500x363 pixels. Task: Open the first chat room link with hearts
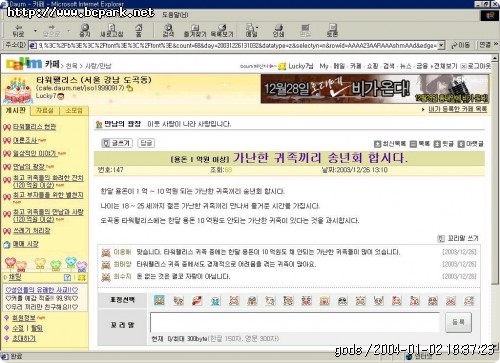click(42, 290)
